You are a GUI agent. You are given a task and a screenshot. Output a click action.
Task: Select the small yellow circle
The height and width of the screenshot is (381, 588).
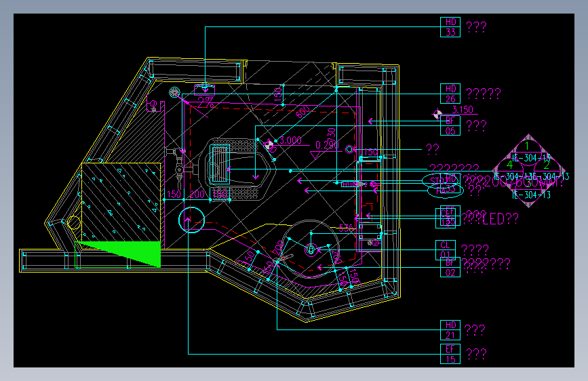[74, 223]
